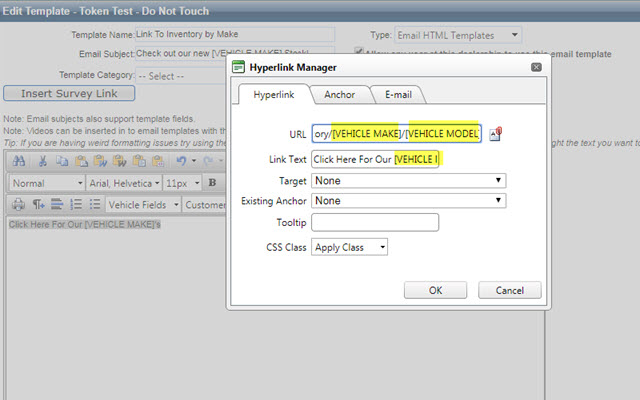640x400 pixels.
Task: Switch to the E-mail tab
Action: 398,95
